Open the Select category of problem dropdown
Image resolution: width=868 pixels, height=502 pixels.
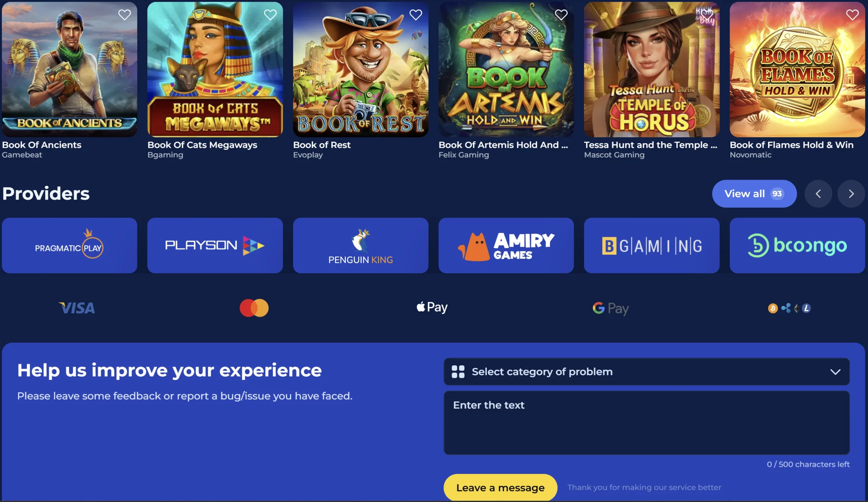pos(647,372)
